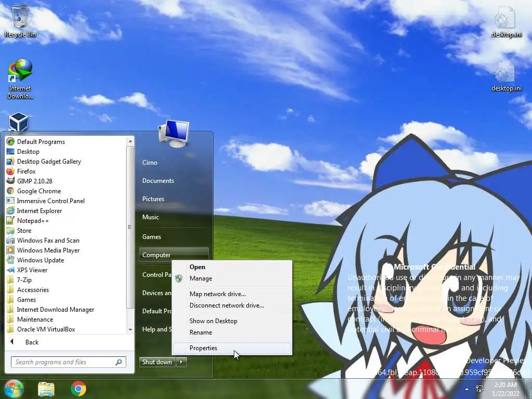Viewport: 532px width, 399px height.
Task: Click the Firefox icon in Start menu
Action: click(10, 171)
